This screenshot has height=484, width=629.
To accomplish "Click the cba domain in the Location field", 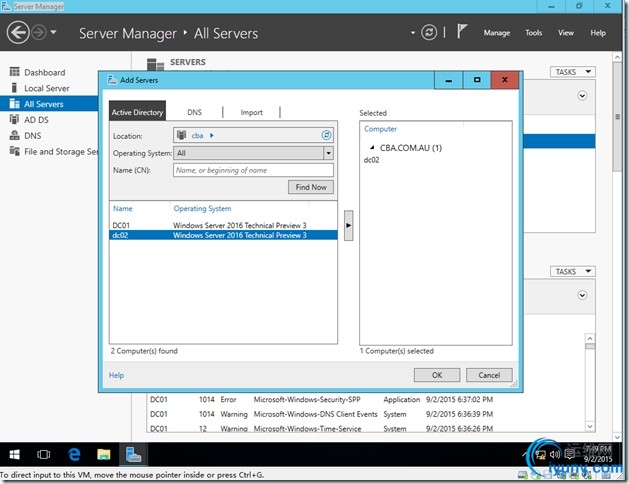I will (197, 136).
